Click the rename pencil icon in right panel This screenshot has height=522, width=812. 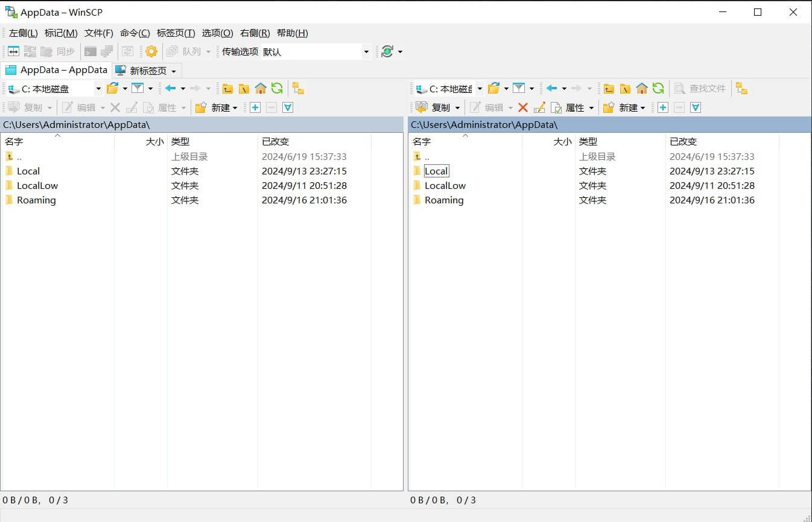click(539, 107)
